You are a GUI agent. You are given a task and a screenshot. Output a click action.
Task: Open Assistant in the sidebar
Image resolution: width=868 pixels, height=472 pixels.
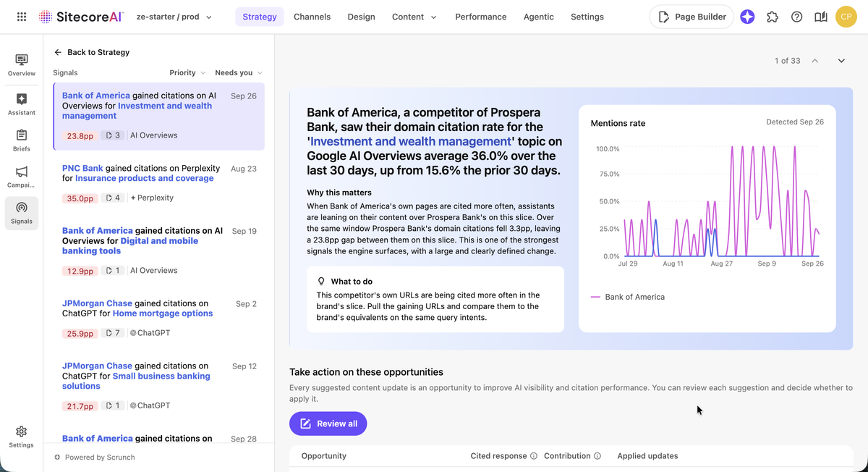[22, 104]
